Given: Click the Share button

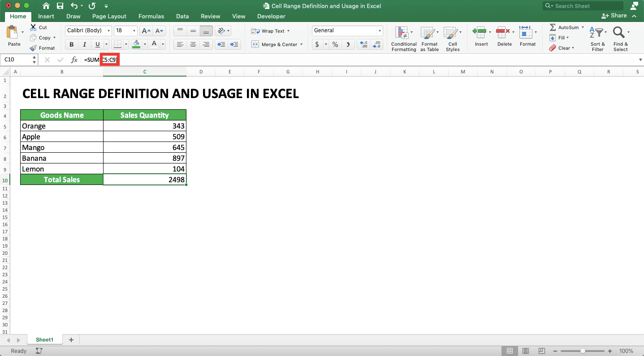Looking at the screenshot, I should [x=614, y=16].
